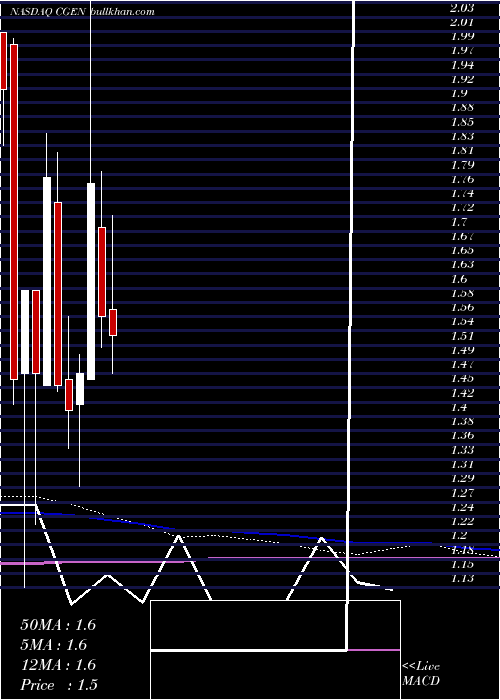Click the 1.42 price axis label
Image resolution: width=500 pixels, height=700 pixels.
[x=462, y=393]
